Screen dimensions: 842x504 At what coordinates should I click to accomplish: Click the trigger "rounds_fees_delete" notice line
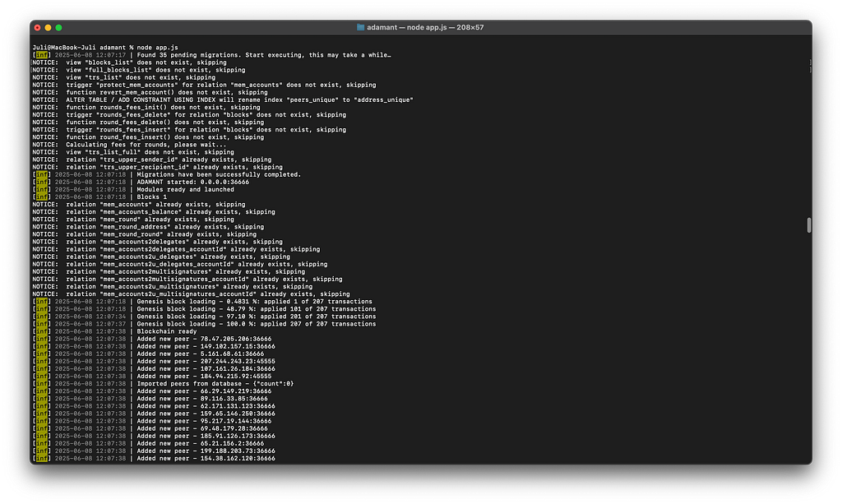pos(189,115)
